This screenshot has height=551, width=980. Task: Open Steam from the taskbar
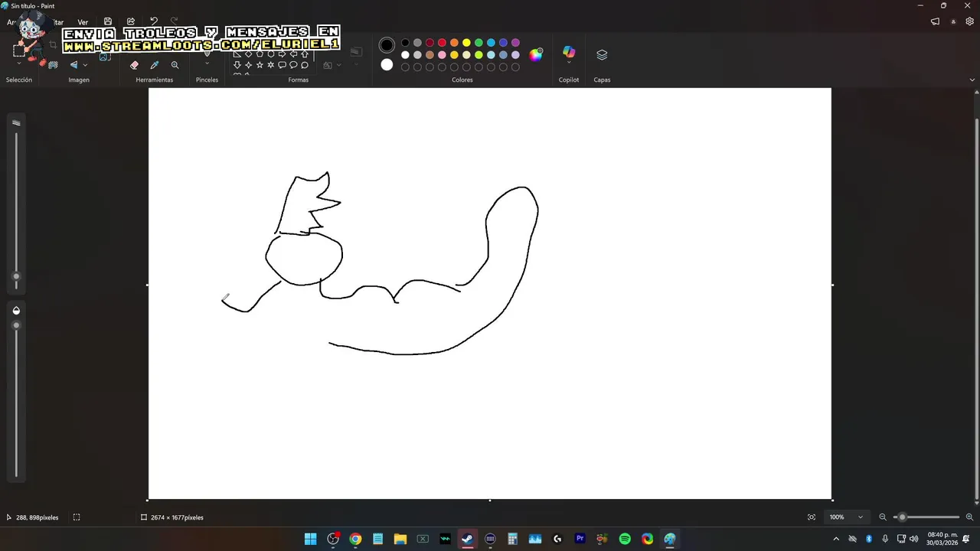pos(467,539)
